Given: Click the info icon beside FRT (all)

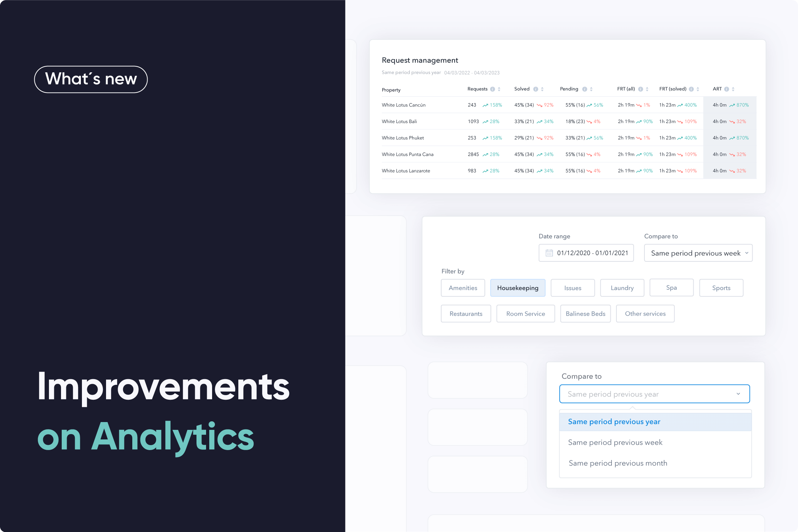Looking at the screenshot, I should [641, 89].
